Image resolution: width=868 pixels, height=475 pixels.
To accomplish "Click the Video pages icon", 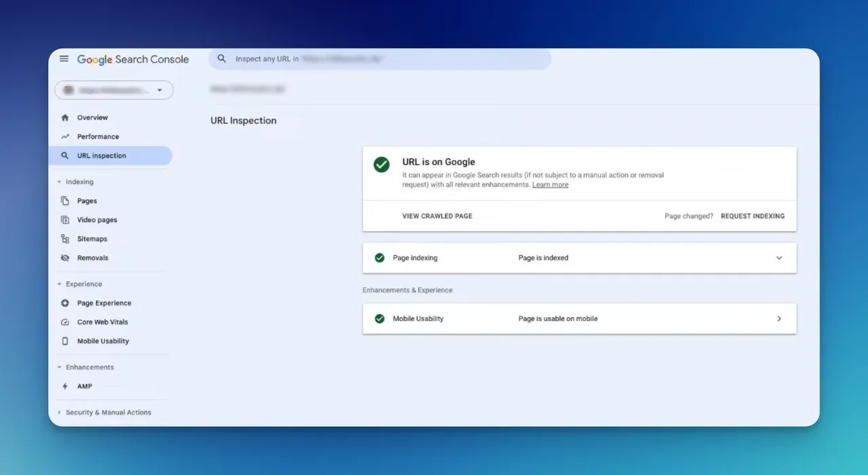I will [x=65, y=220].
